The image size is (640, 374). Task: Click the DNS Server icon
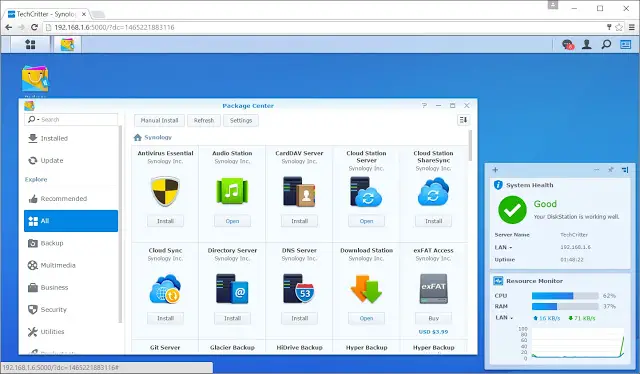pyautogui.click(x=299, y=289)
